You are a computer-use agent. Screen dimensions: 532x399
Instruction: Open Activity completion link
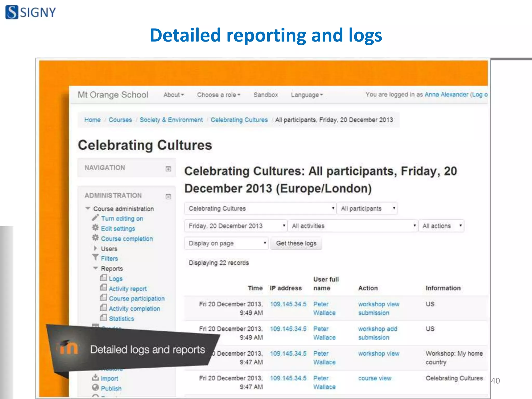click(x=135, y=309)
